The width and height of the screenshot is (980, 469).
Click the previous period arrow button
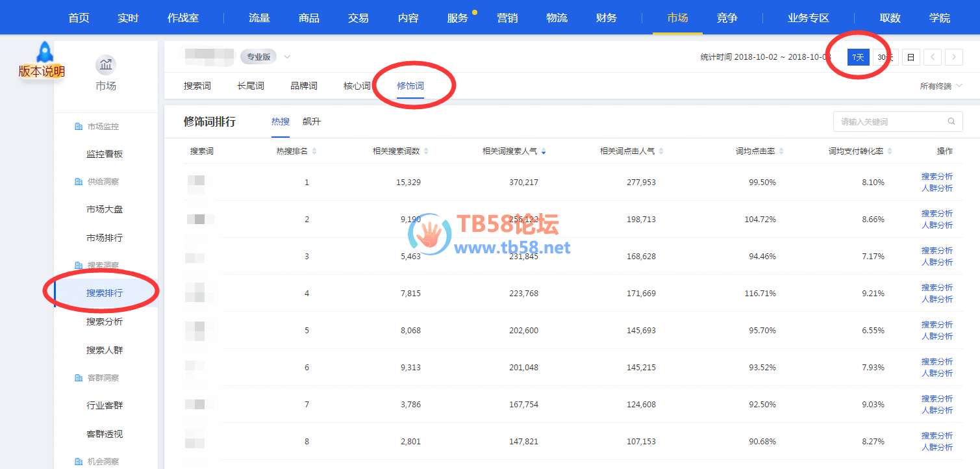click(x=933, y=57)
